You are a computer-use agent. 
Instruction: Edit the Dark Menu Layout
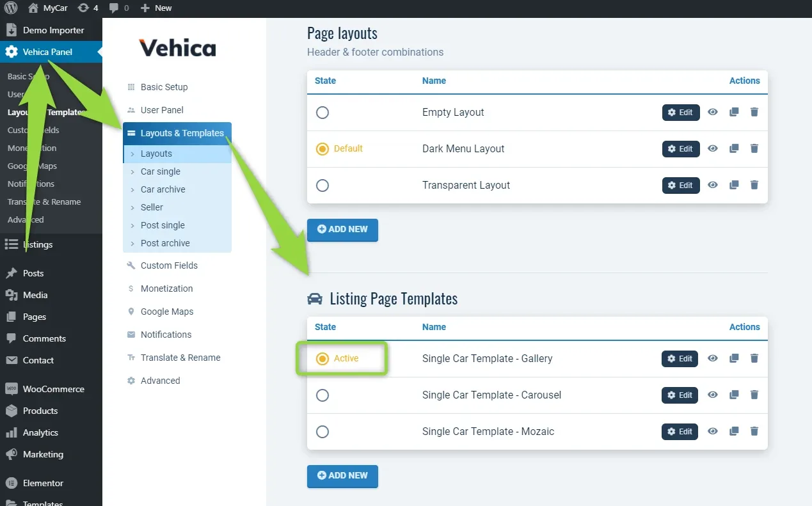click(x=681, y=149)
